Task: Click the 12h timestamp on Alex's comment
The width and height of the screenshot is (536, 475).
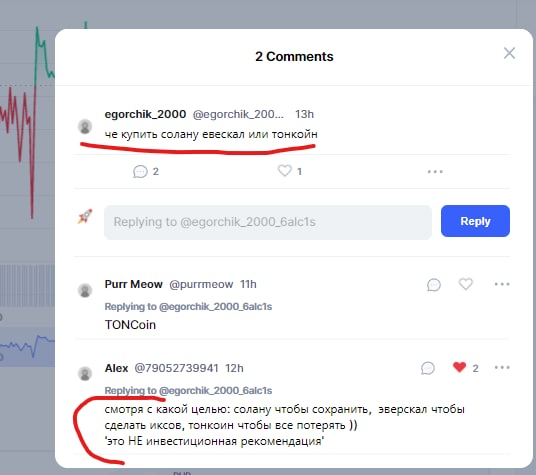Action: (x=234, y=368)
